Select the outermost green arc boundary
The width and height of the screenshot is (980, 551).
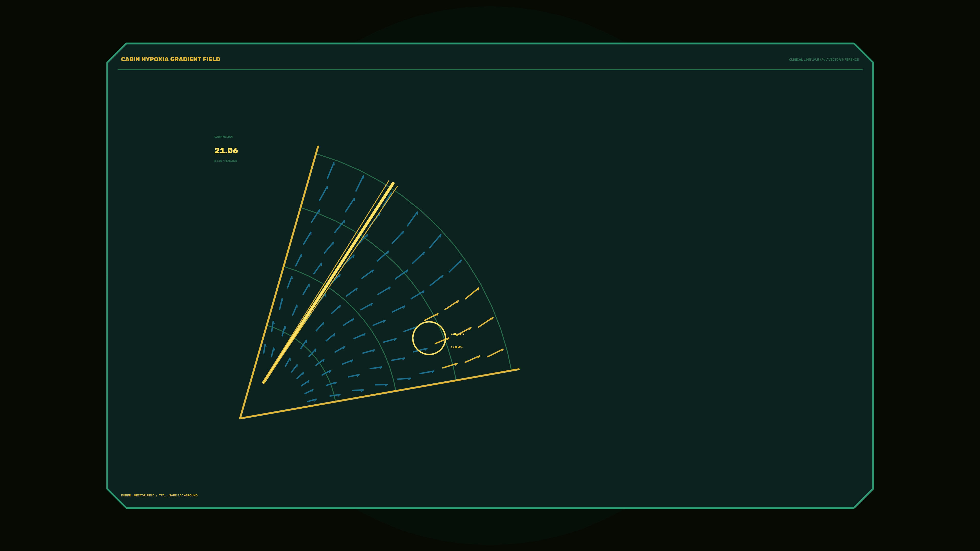440,228
